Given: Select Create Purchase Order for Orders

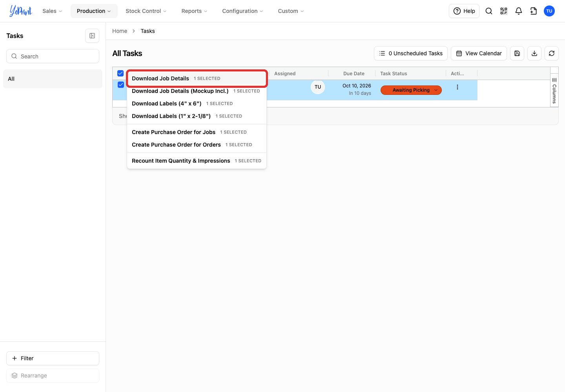Looking at the screenshot, I should (x=197, y=145).
